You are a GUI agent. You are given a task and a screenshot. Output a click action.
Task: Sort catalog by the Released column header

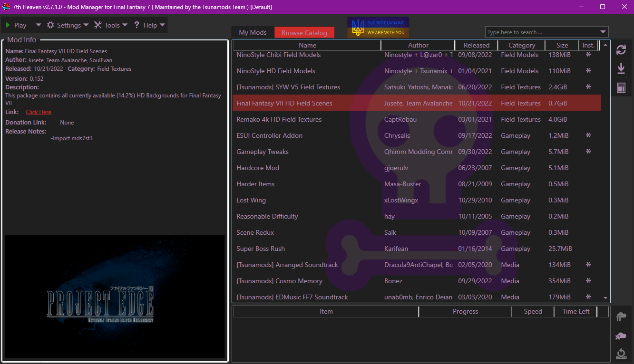pyautogui.click(x=477, y=45)
